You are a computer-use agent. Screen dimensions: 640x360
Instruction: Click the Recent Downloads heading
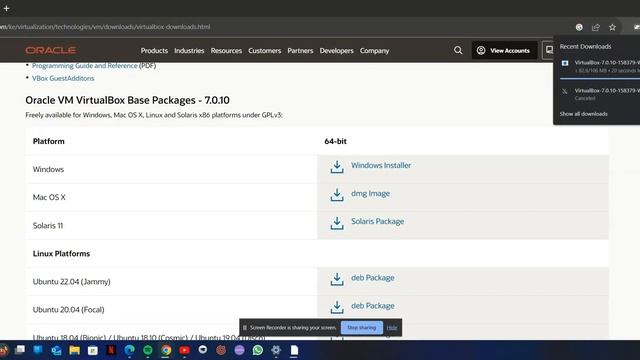[585, 47]
